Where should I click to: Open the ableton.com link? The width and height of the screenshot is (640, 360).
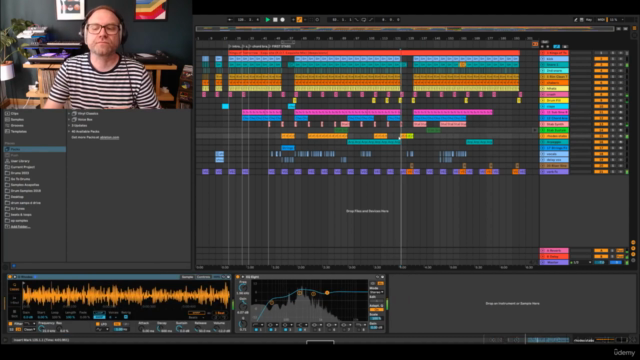point(109,138)
